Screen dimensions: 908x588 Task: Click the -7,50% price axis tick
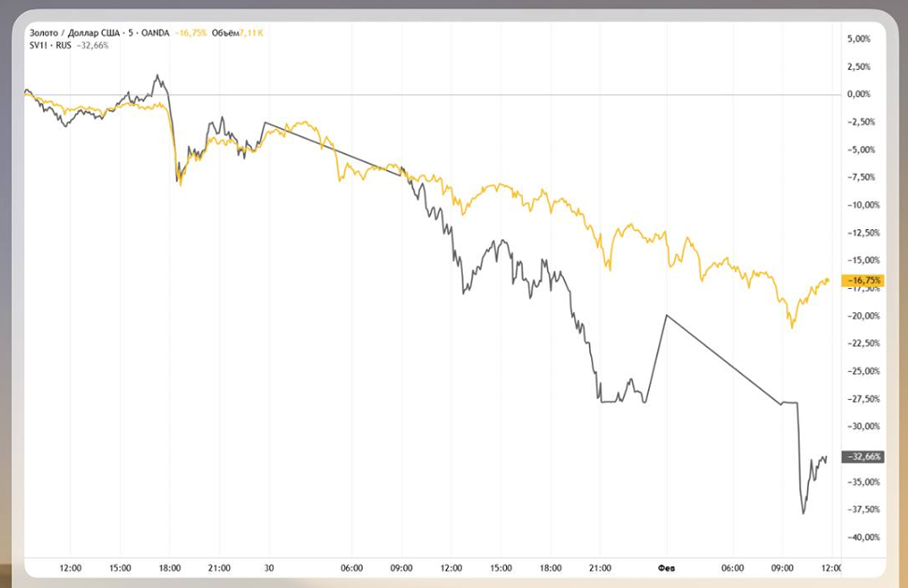click(861, 177)
